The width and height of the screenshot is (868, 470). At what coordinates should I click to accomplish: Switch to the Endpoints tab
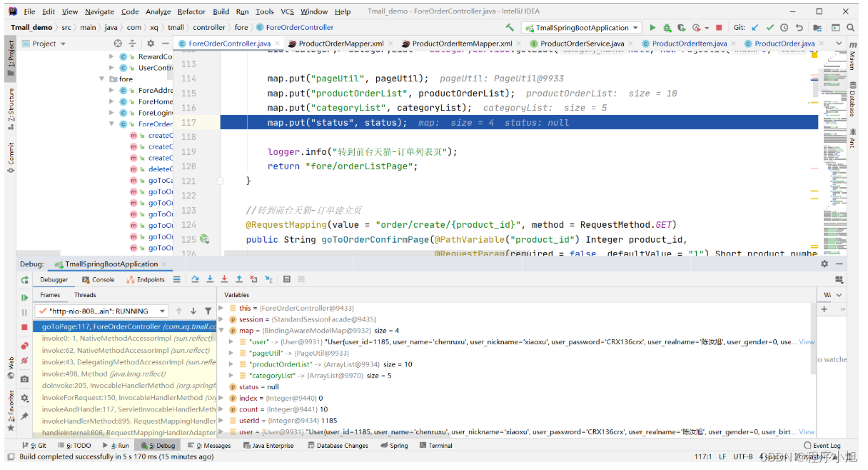pos(145,280)
